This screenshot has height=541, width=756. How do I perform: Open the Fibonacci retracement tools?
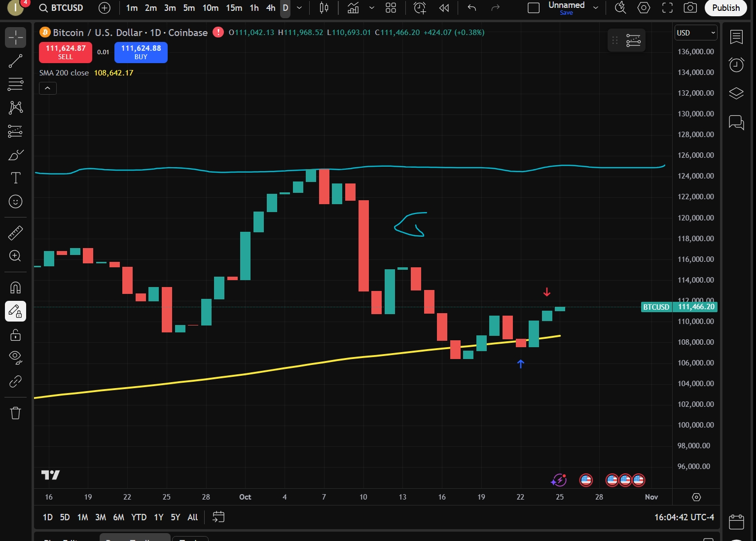tap(15, 84)
